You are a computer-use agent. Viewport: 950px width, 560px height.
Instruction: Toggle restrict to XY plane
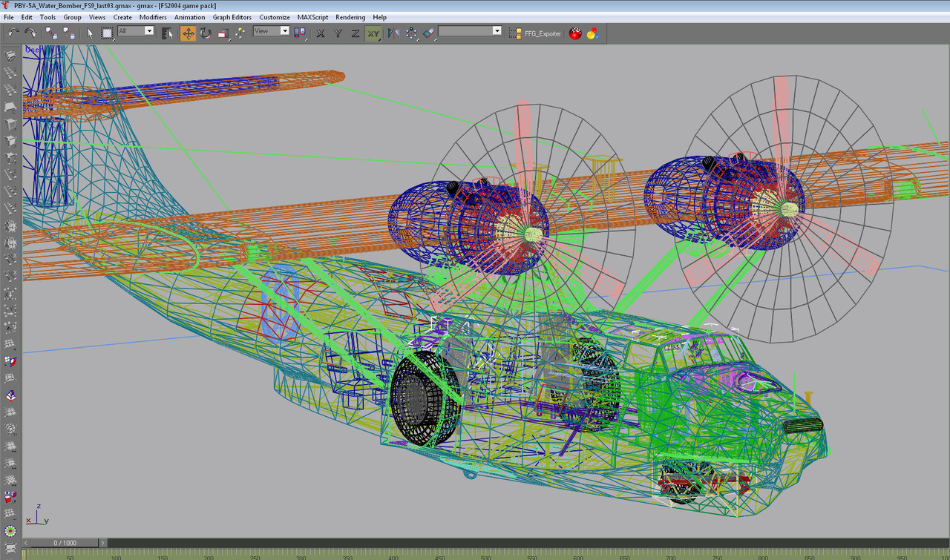[x=373, y=33]
